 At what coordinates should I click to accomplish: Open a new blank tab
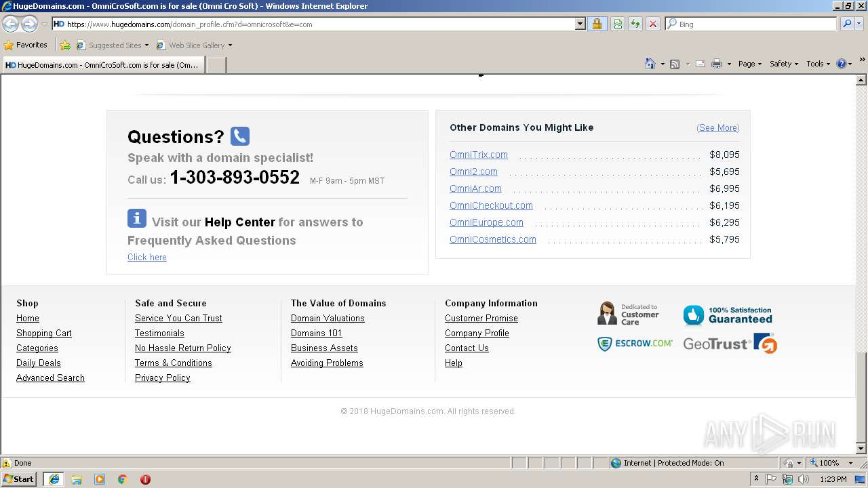point(216,65)
